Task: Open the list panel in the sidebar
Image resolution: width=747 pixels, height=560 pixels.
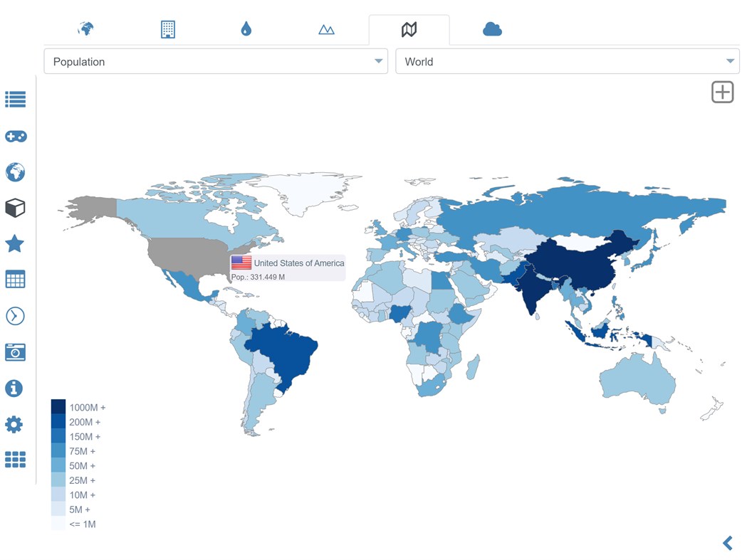Action: click(15, 100)
